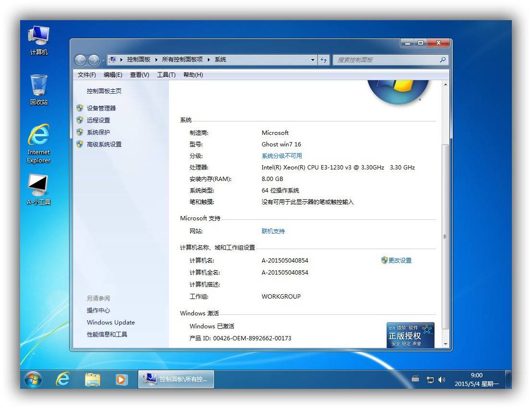
Task: Click the Ghost win7 16 model text
Action: click(281, 144)
